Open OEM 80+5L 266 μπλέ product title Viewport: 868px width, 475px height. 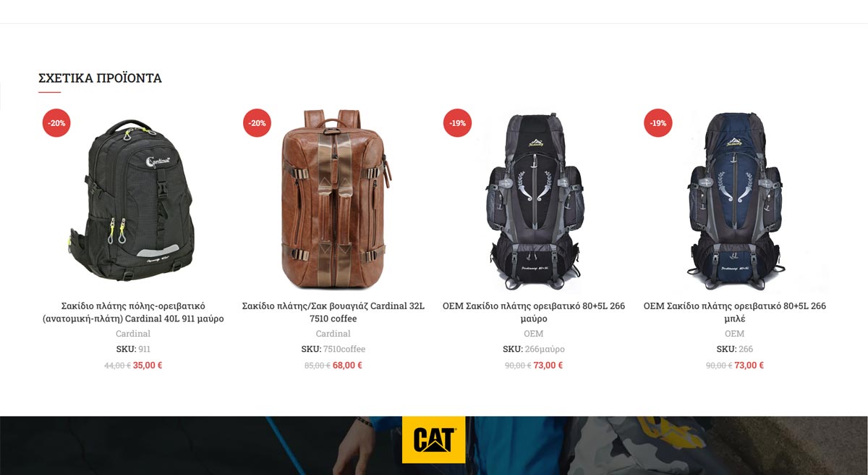pos(735,312)
